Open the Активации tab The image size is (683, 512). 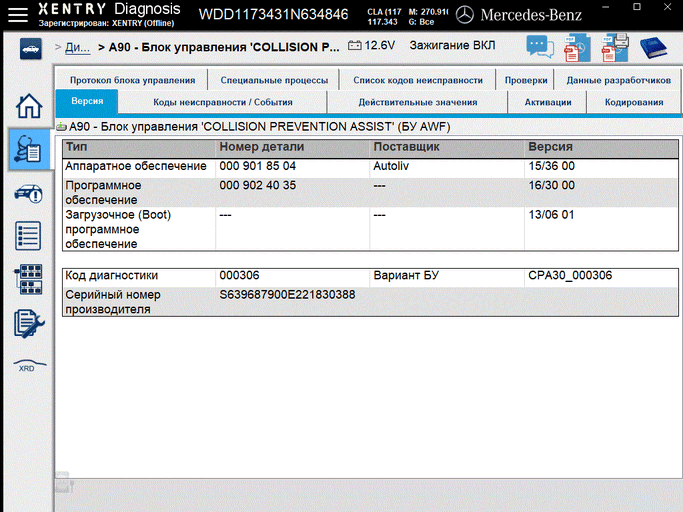coord(548,102)
